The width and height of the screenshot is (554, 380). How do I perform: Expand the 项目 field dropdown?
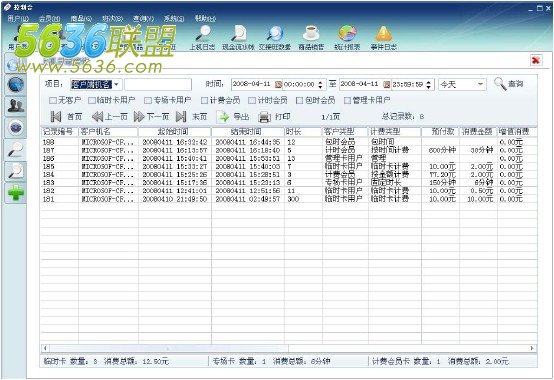117,84
